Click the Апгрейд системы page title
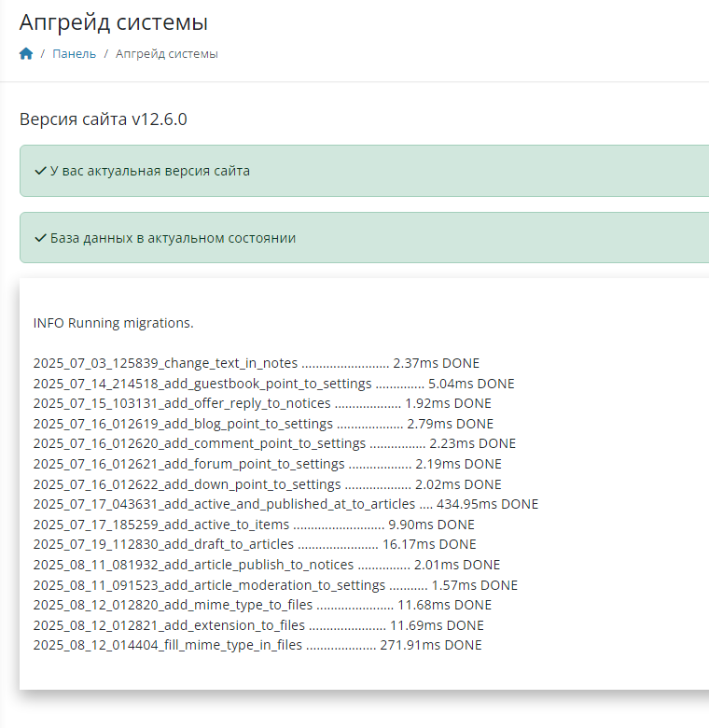 coord(114,22)
